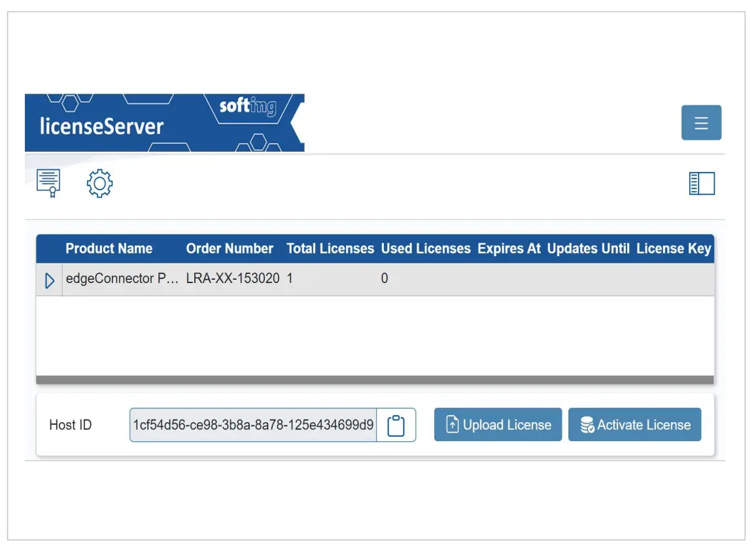Select the order number LRA-XX-153020 cell
Viewport: 756px width, 551px height.
coord(233,278)
